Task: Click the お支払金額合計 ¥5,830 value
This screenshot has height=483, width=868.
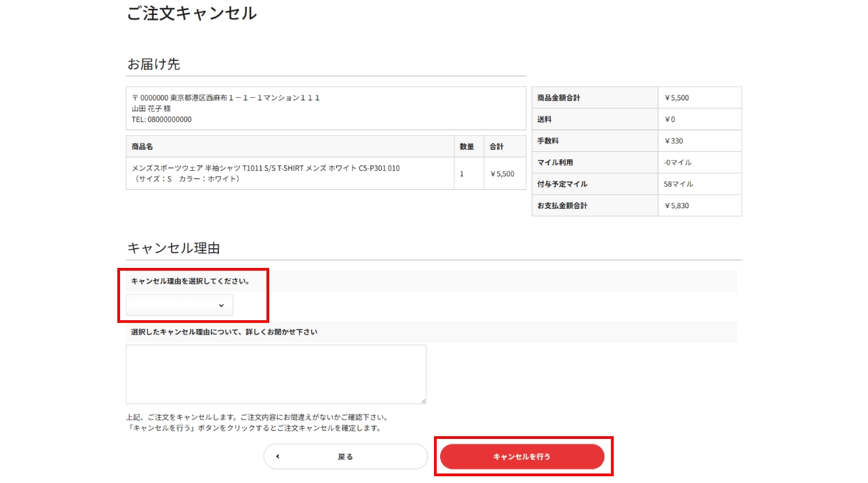Action: (677, 206)
